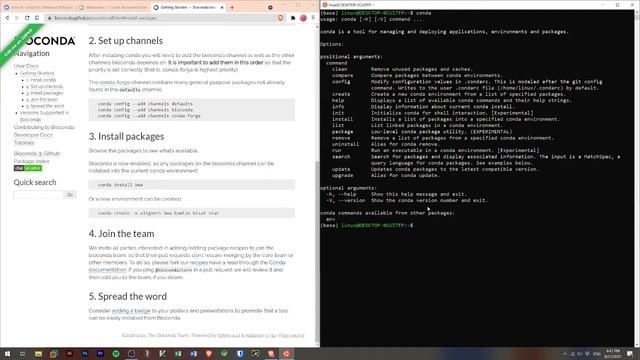The width and height of the screenshot is (640, 360).
Task: Open Outlook from the taskbar
Action: [193, 353]
